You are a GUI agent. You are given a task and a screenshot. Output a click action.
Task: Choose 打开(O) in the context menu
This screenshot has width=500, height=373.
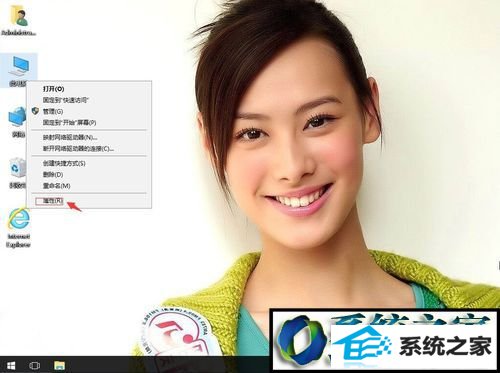(89, 89)
